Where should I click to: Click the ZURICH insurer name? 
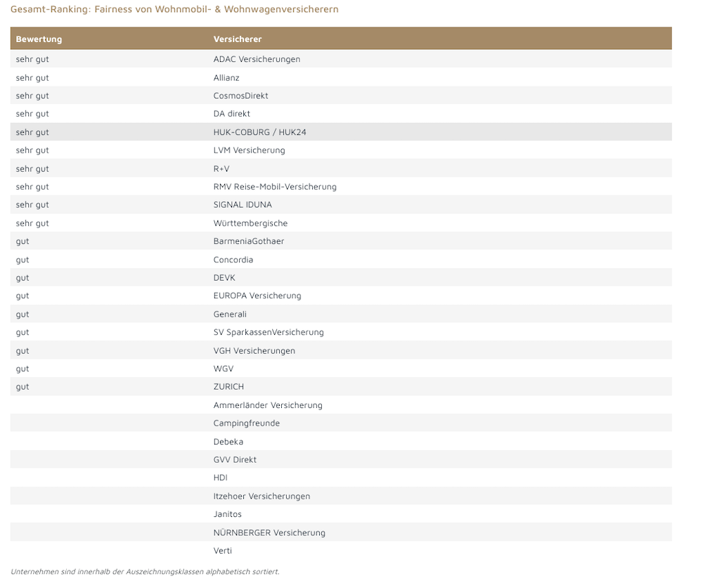[x=228, y=387]
